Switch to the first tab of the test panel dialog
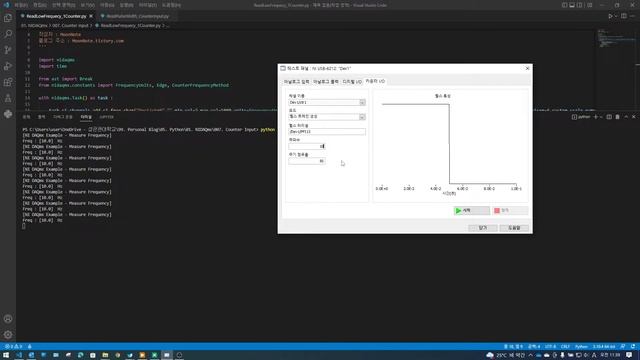 click(x=297, y=82)
